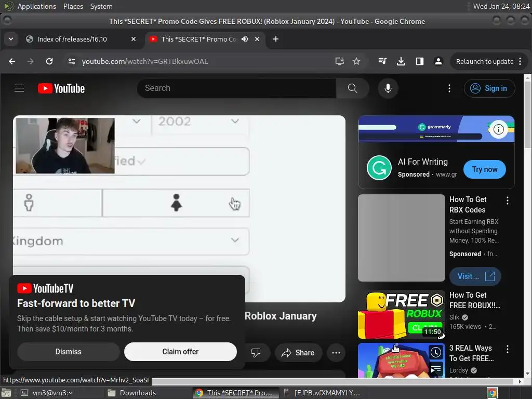Open the Places menu
This screenshot has width=532, height=399.
point(73,6)
